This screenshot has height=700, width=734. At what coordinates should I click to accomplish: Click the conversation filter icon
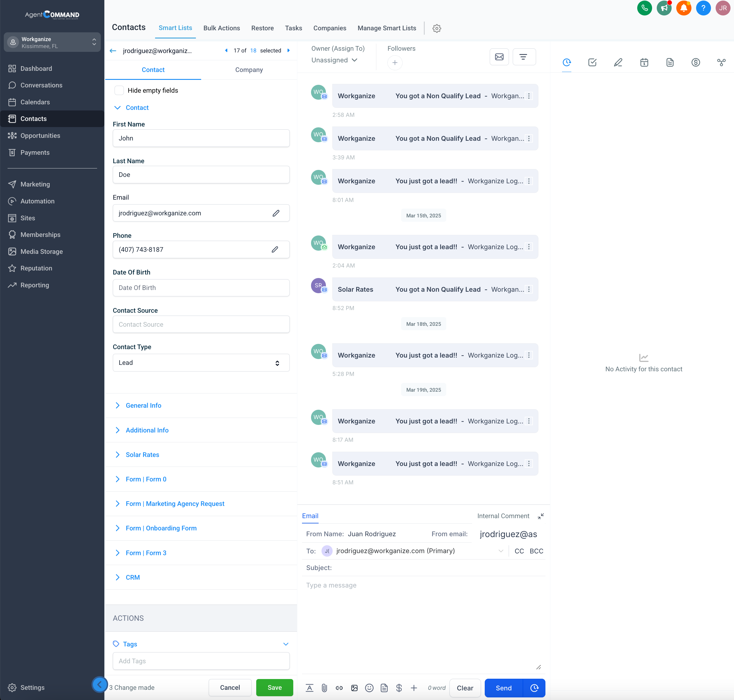tap(524, 57)
